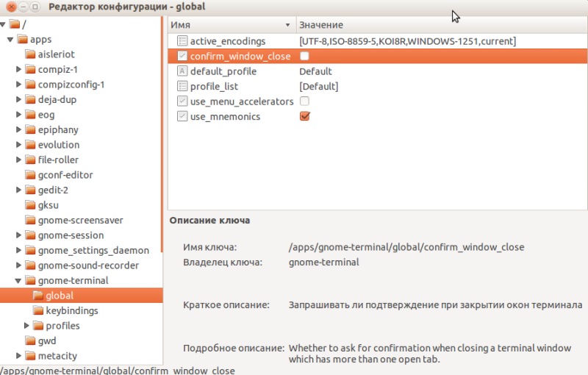Click the open global folder icon
This screenshot has height=375, width=588.
pyautogui.click(x=38, y=296)
